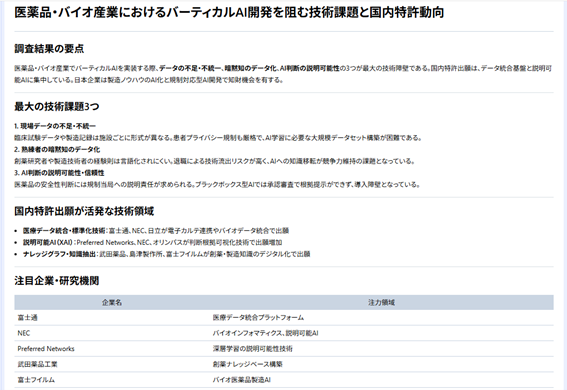Viewport: 567px width, 390px height.
Task: Click the 企業名 table column header
Action: pyautogui.click(x=112, y=303)
